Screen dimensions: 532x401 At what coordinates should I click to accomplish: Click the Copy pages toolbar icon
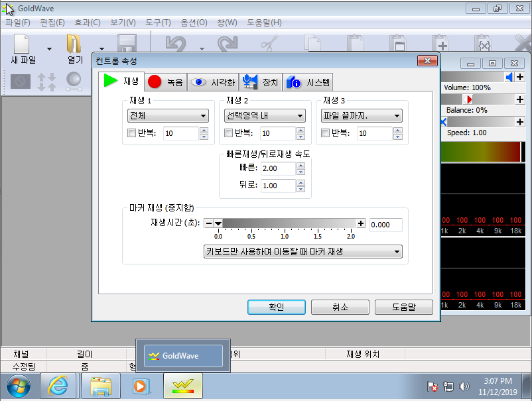pyautogui.click(x=312, y=43)
